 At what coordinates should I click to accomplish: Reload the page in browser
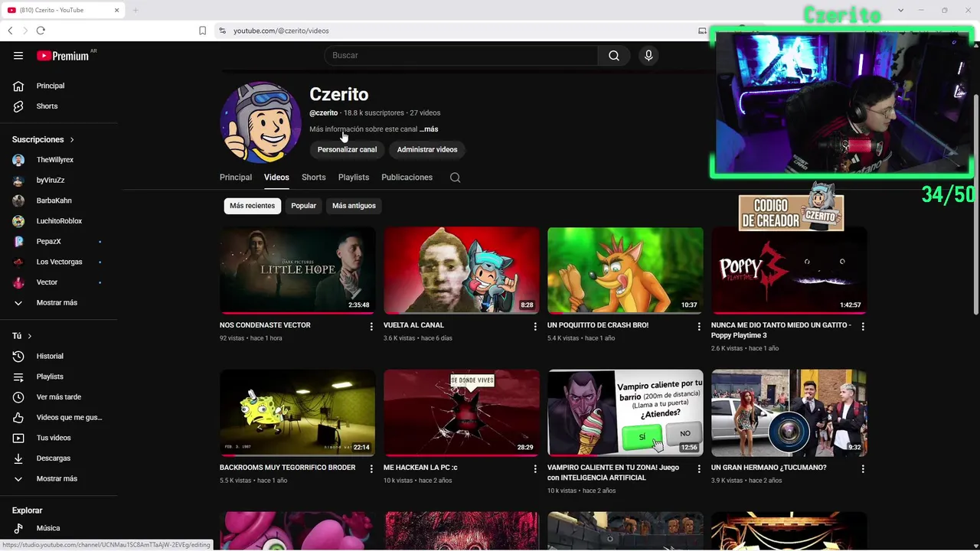coord(41,31)
